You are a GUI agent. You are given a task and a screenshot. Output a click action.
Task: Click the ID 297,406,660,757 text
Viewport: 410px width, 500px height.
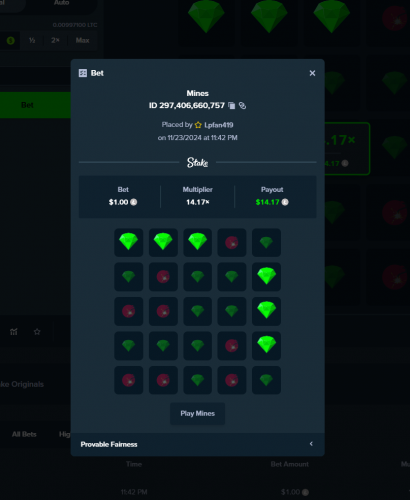click(187, 106)
